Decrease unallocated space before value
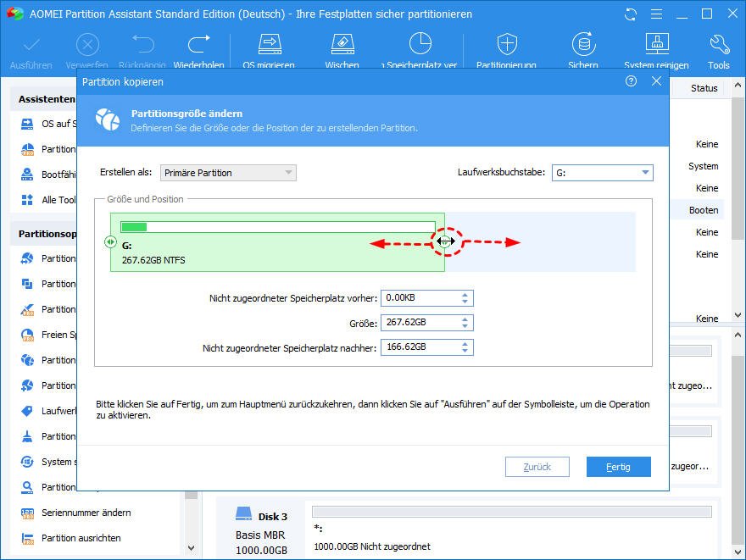746x560 pixels. 465,302
